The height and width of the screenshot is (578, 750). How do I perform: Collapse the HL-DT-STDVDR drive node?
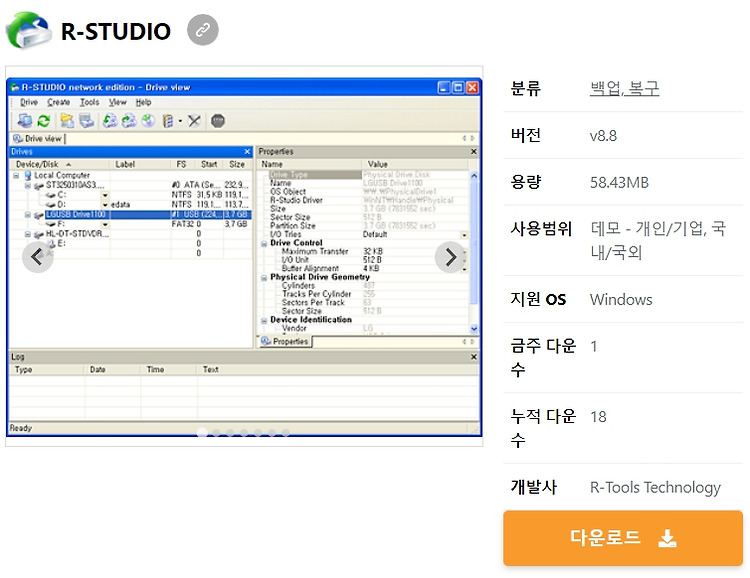(28, 234)
